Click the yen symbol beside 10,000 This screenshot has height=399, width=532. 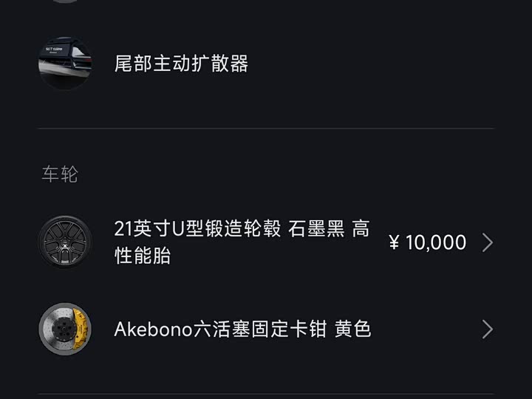click(394, 242)
